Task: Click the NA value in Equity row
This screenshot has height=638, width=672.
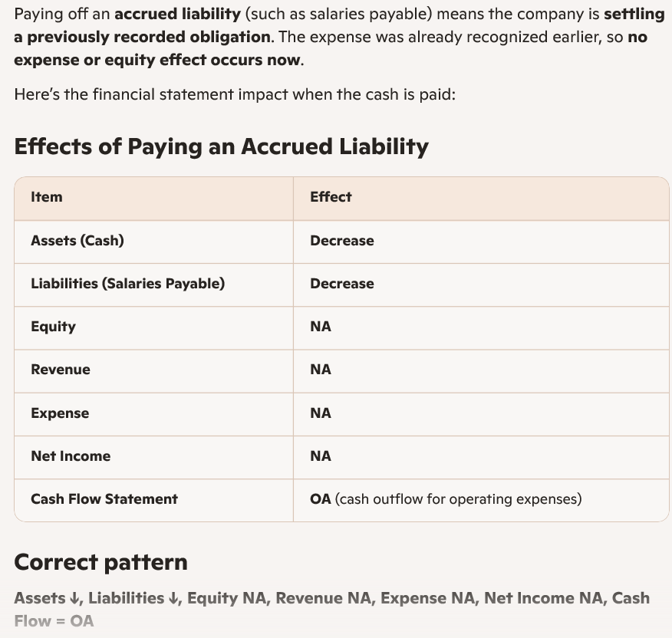Action: click(x=321, y=327)
